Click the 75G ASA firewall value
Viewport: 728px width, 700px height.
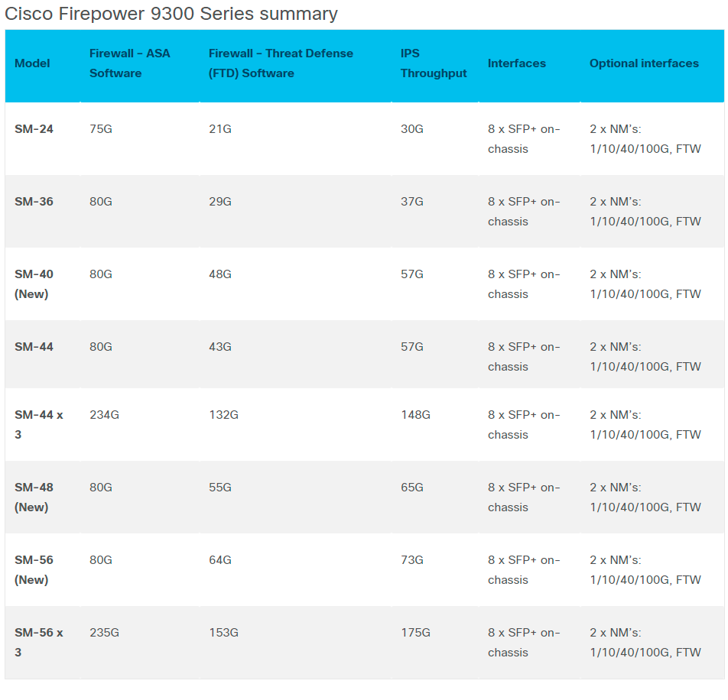(x=101, y=129)
